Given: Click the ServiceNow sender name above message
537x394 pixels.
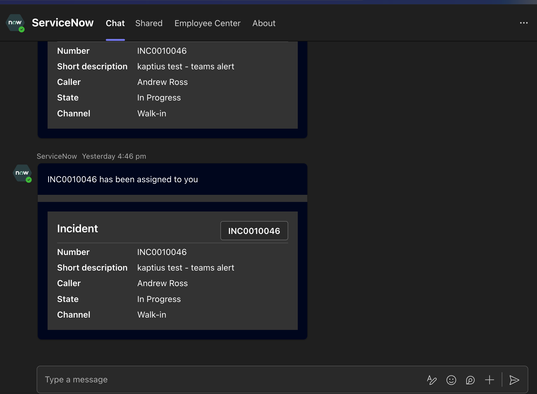Looking at the screenshot, I should 57,156.
